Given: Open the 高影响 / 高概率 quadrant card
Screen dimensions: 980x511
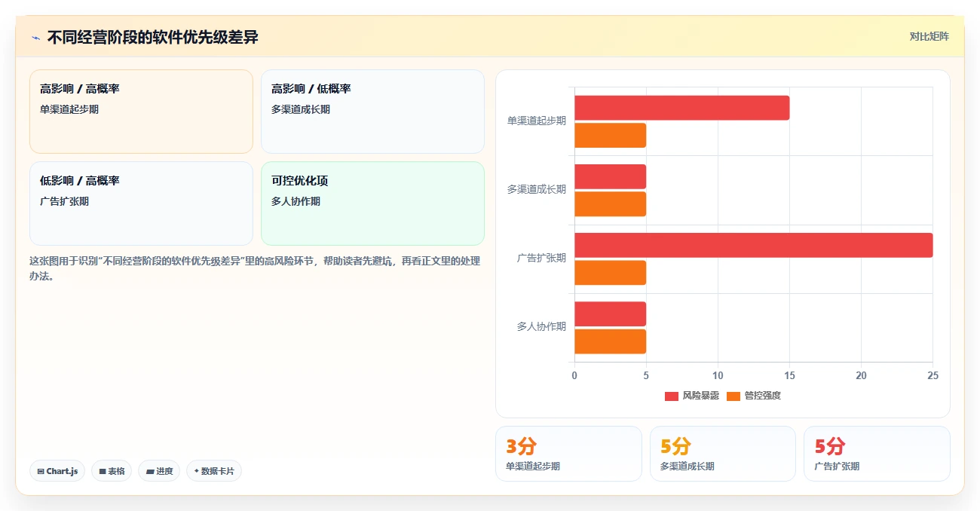Looking at the screenshot, I should pyautogui.click(x=141, y=112).
